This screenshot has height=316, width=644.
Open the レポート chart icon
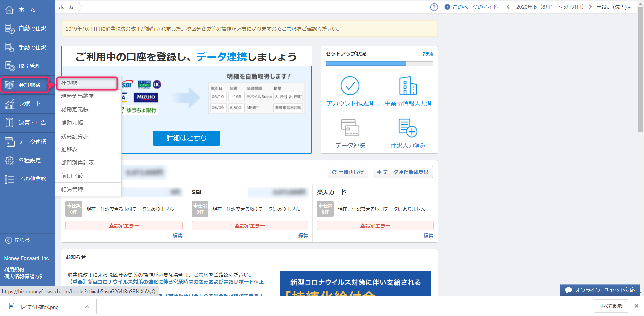point(9,104)
